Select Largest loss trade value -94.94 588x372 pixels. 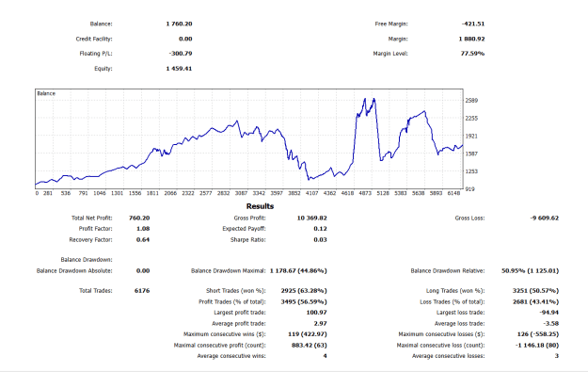[549, 313]
